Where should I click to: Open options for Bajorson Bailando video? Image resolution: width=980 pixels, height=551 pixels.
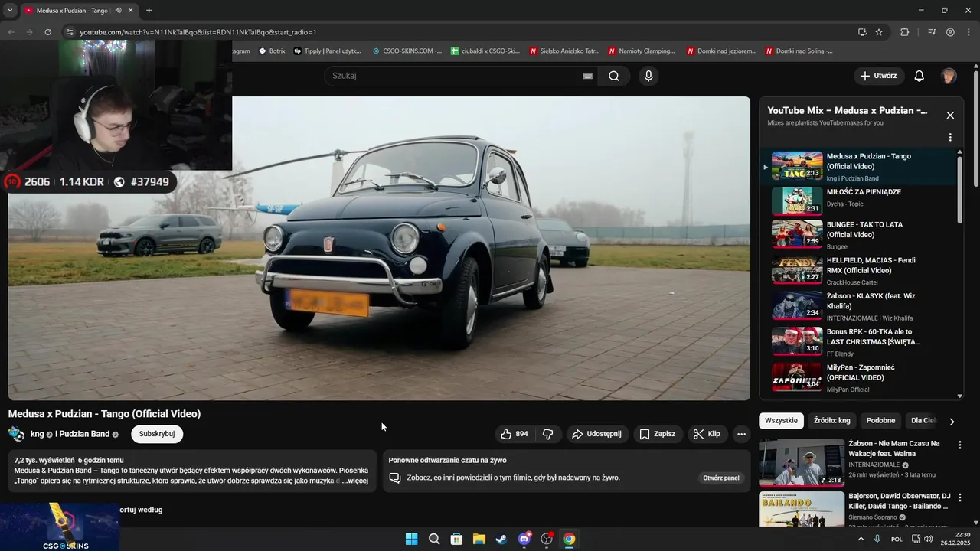[960, 497]
